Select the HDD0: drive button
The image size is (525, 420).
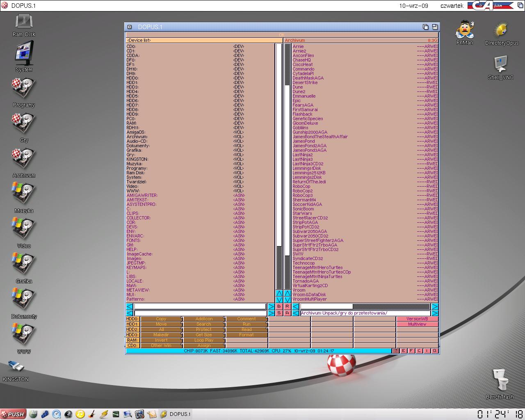click(132, 319)
